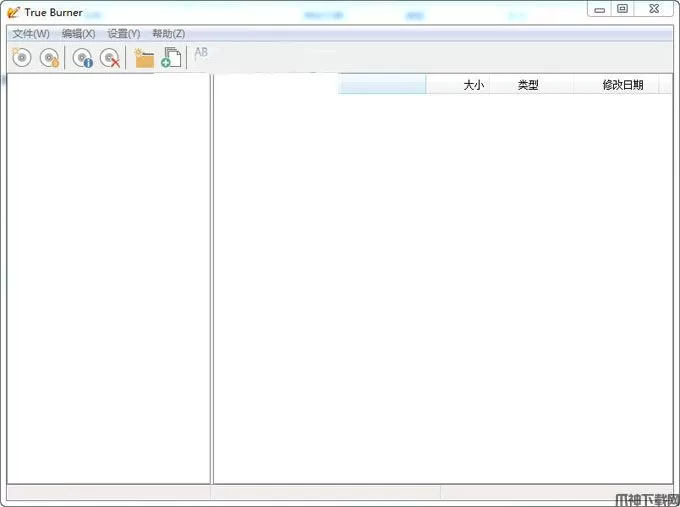Screen dimensions: 680x507
Task: Sort by the 修改日期 column header
Action: 616,84
